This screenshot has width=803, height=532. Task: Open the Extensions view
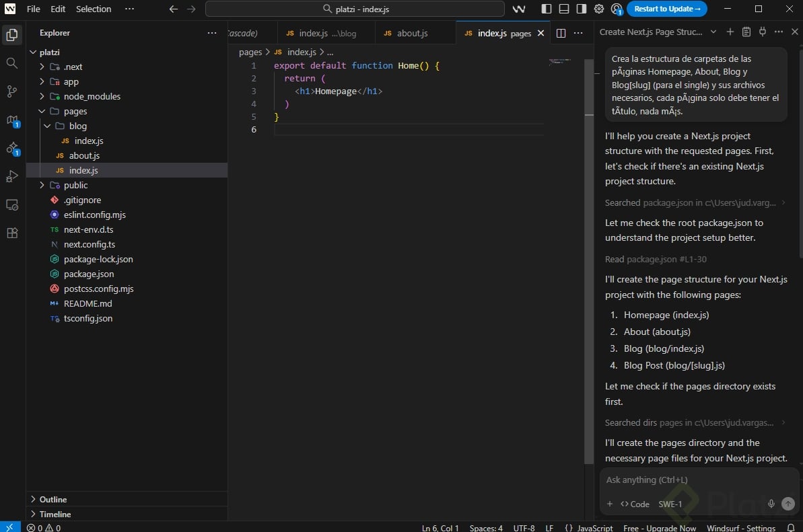click(x=12, y=233)
